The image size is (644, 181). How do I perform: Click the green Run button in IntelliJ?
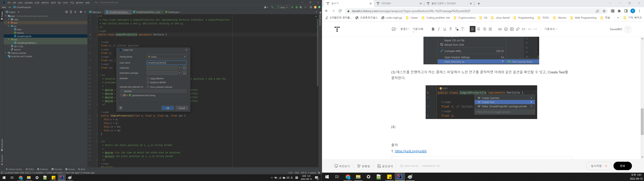click(x=292, y=8)
